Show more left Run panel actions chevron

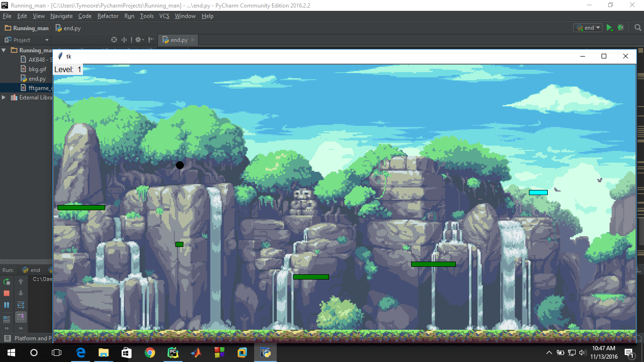click(7, 329)
